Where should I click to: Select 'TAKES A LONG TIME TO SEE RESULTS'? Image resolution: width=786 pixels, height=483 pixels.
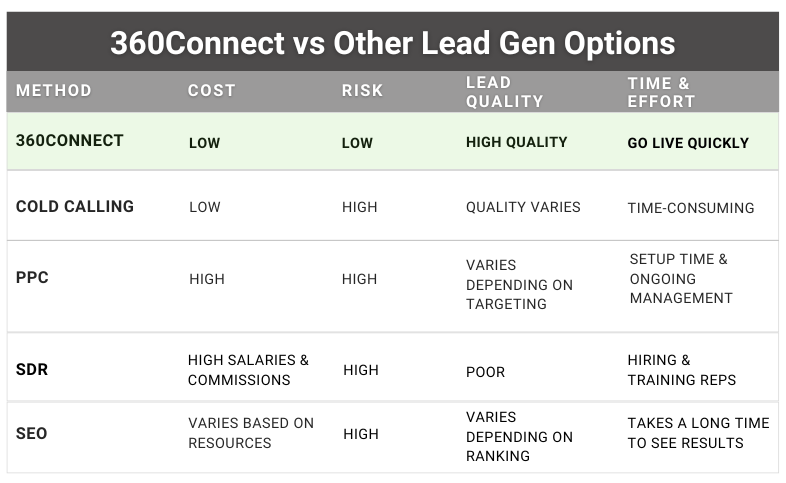pos(698,433)
